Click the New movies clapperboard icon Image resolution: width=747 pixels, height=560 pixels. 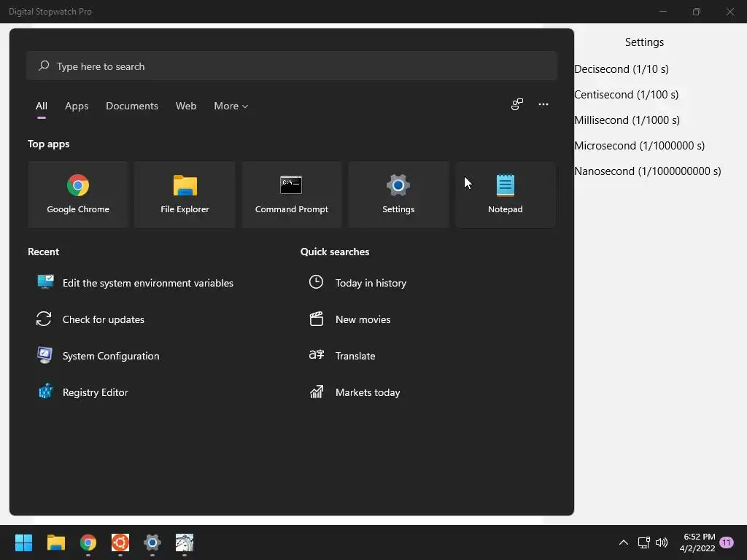tap(317, 319)
